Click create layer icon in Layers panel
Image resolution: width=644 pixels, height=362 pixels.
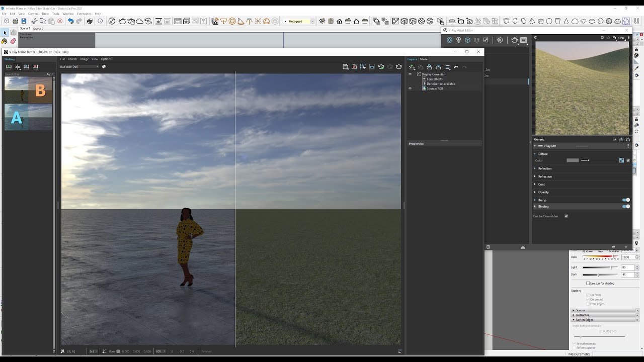tap(412, 67)
